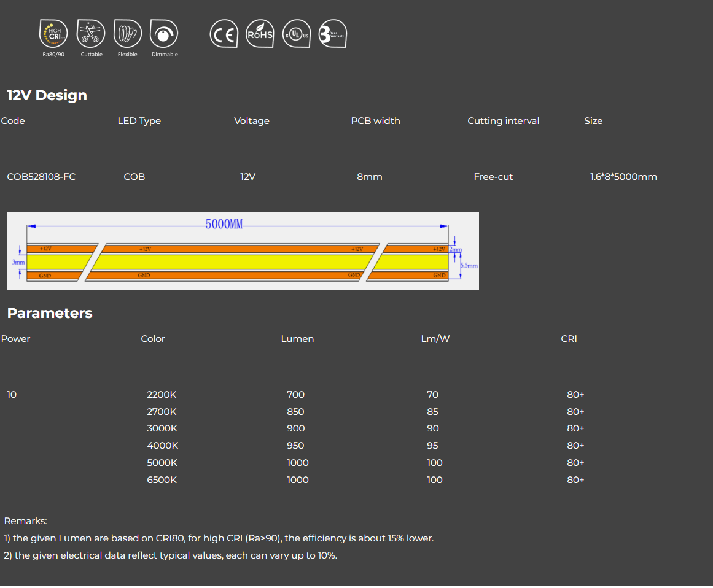Click the COB528108-FC product code

pyautogui.click(x=42, y=176)
